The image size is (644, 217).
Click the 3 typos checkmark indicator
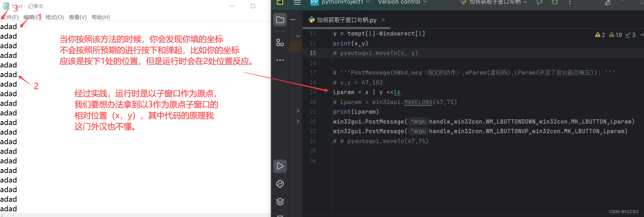(631, 35)
